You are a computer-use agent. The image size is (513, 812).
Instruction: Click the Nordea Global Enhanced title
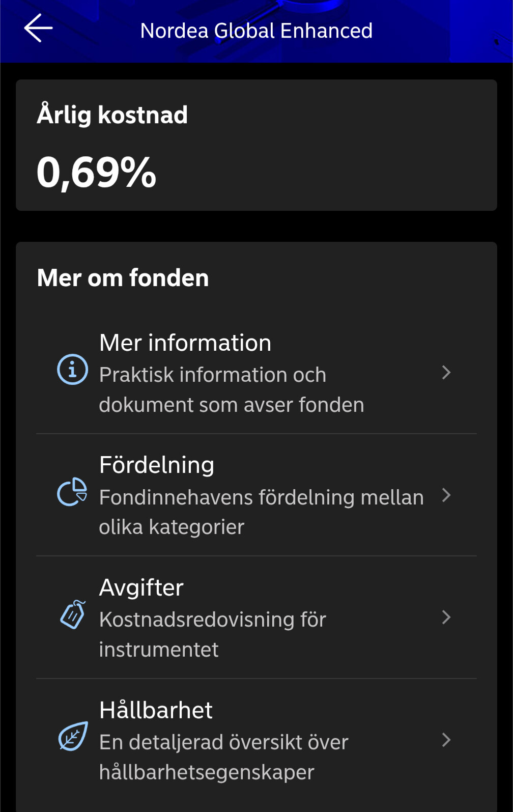256,31
